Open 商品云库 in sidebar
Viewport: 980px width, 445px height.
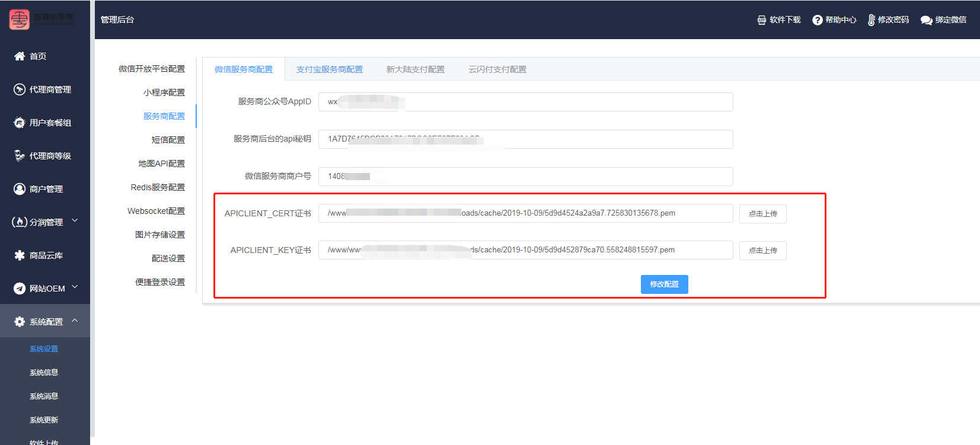click(46, 255)
